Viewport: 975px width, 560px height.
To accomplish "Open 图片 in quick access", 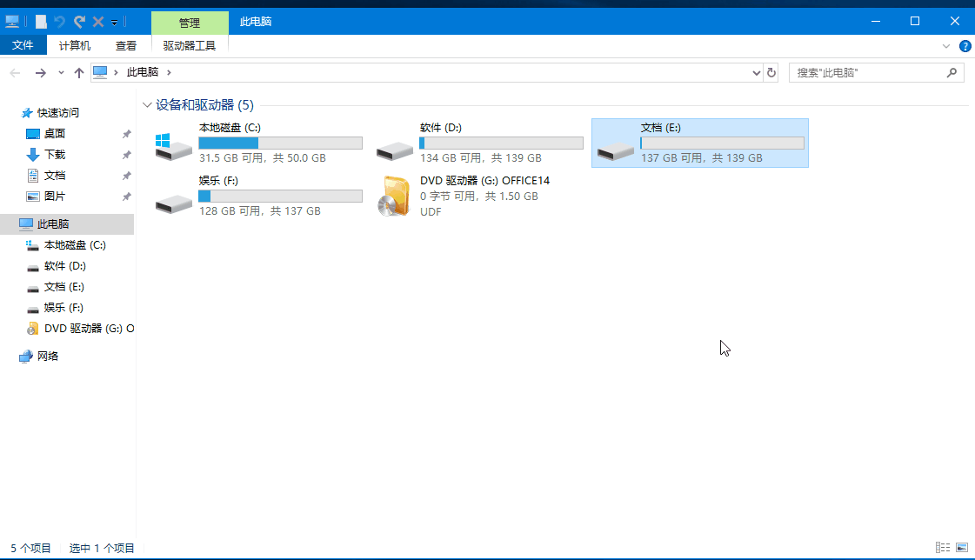I will click(x=55, y=197).
